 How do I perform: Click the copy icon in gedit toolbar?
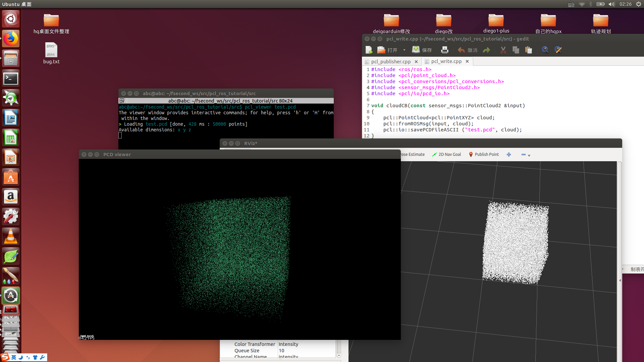(516, 50)
